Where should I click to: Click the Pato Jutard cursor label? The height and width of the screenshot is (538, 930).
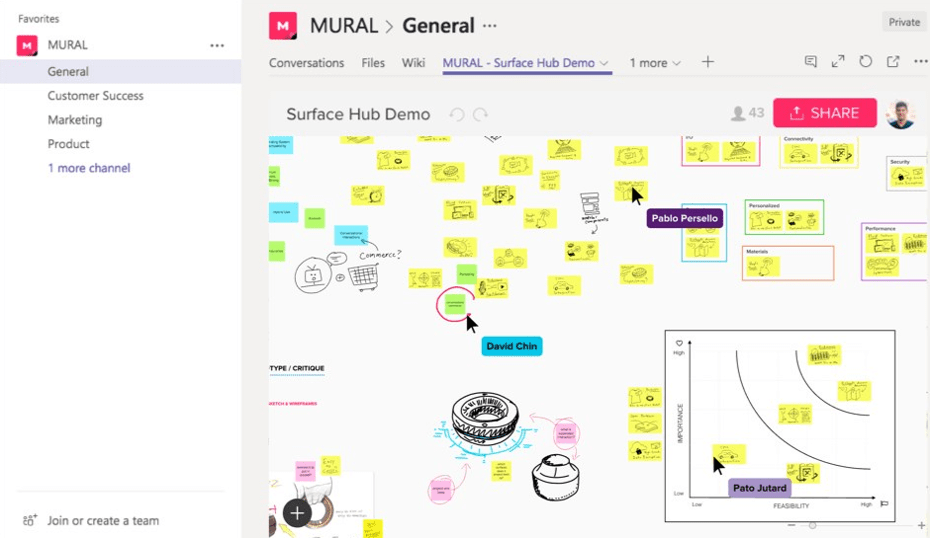coord(760,488)
